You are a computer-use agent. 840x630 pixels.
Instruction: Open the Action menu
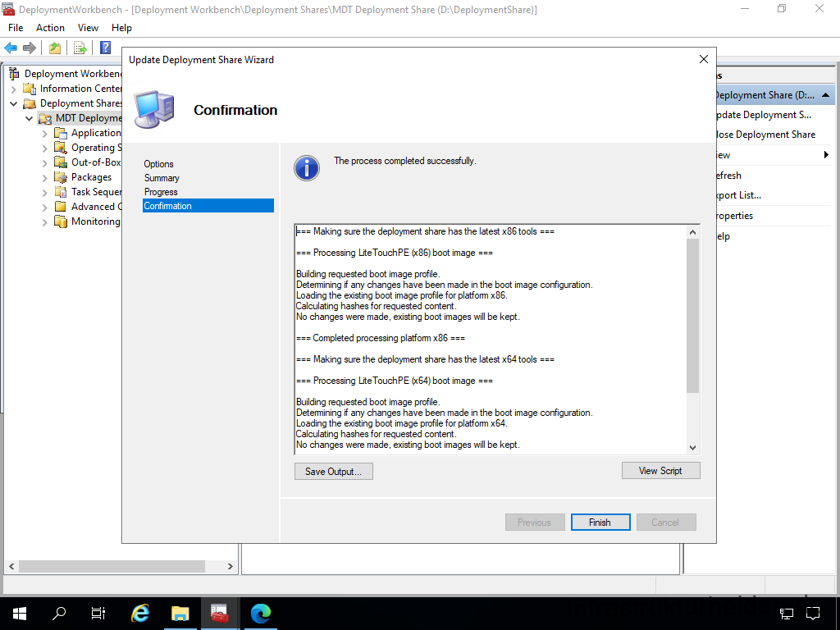point(50,28)
